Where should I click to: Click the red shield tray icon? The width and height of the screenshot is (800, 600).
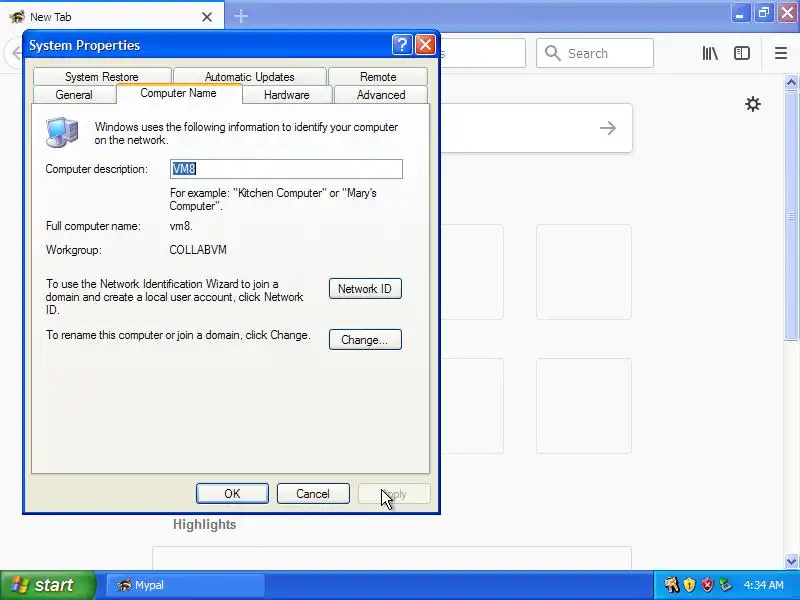point(707,585)
